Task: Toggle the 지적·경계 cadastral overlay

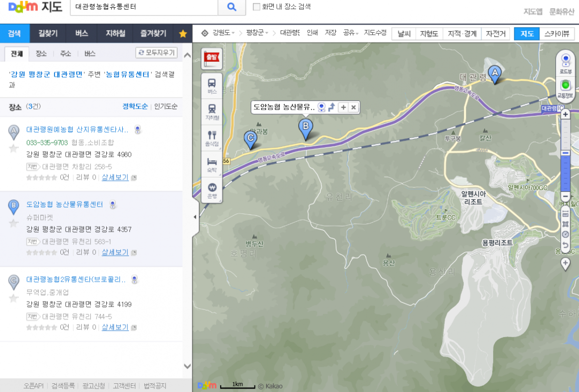Action: (x=462, y=34)
